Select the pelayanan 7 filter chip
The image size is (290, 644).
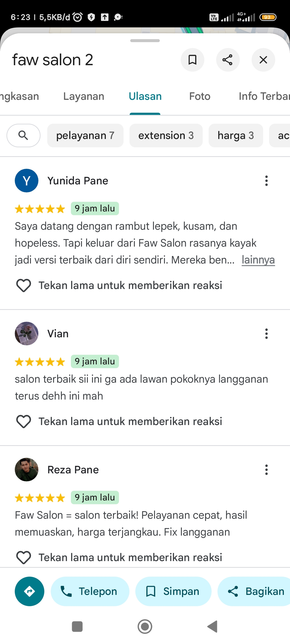click(85, 136)
